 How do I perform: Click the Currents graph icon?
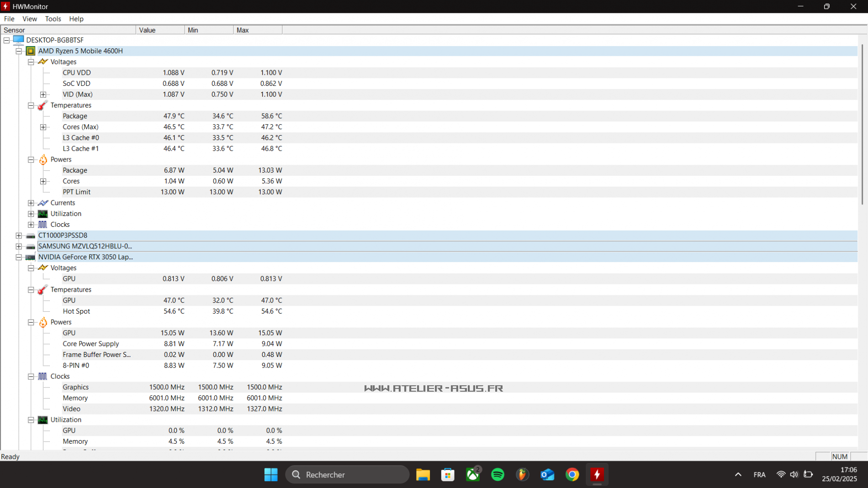coord(43,203)
